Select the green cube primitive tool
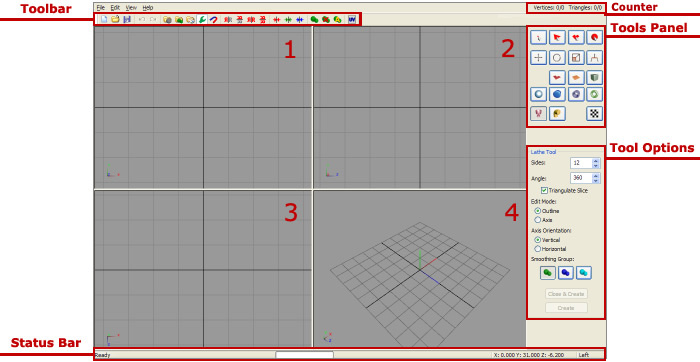Viewport: 700px width, 362px height. tap(594, 77)
